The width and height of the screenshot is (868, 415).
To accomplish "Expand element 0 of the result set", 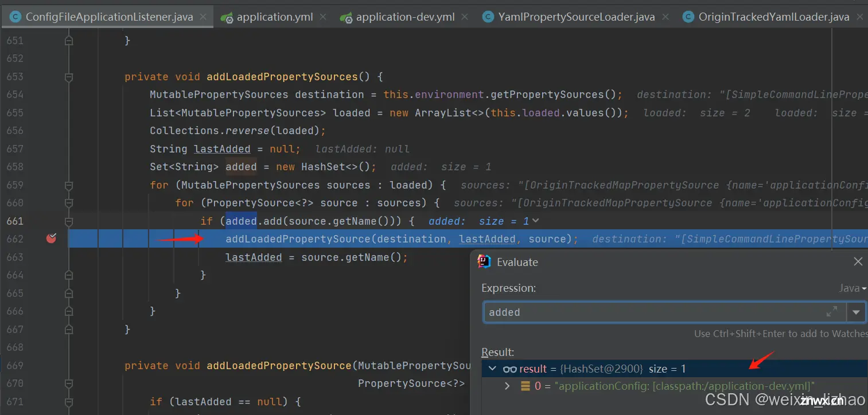I will [x=507, y=386].
